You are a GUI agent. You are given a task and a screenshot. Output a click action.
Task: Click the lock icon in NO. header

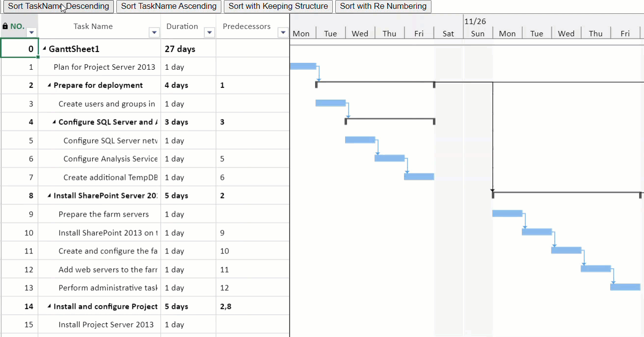click(5, 26)
